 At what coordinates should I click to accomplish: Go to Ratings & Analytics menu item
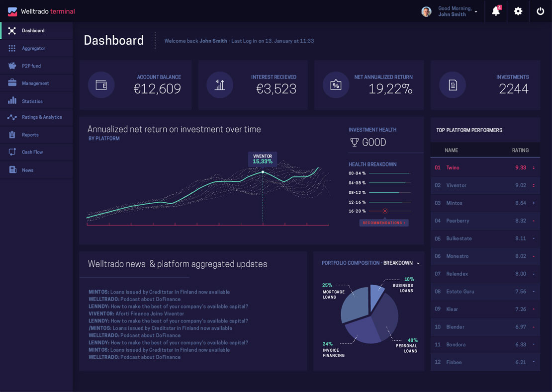click(x=42, y=117)
